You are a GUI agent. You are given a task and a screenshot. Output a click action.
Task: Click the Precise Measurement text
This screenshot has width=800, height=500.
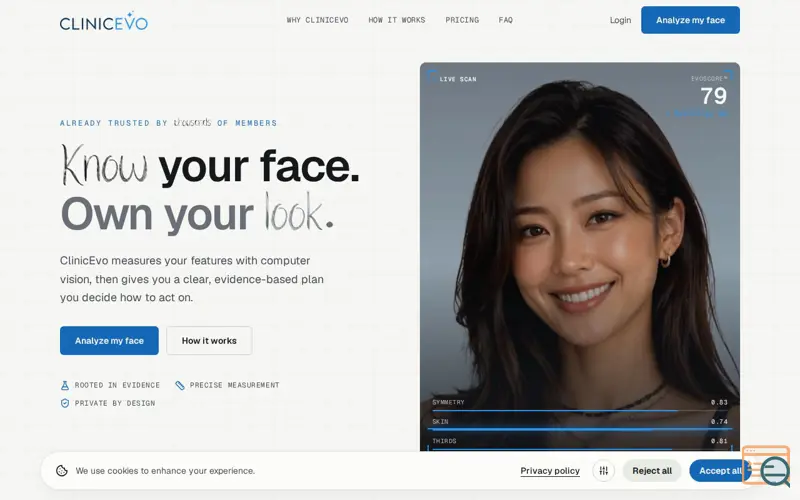coord(234,385)
